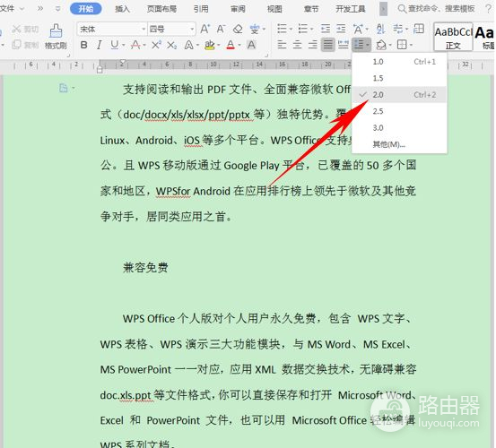The height and width of the screenshot is (448, 496).
Task: Open the font size dropdown (四号)
Action: [x=192, y=30]
